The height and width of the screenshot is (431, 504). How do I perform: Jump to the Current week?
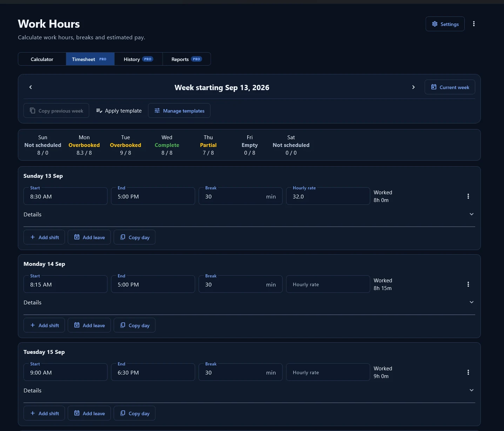(x=450, y=87)
